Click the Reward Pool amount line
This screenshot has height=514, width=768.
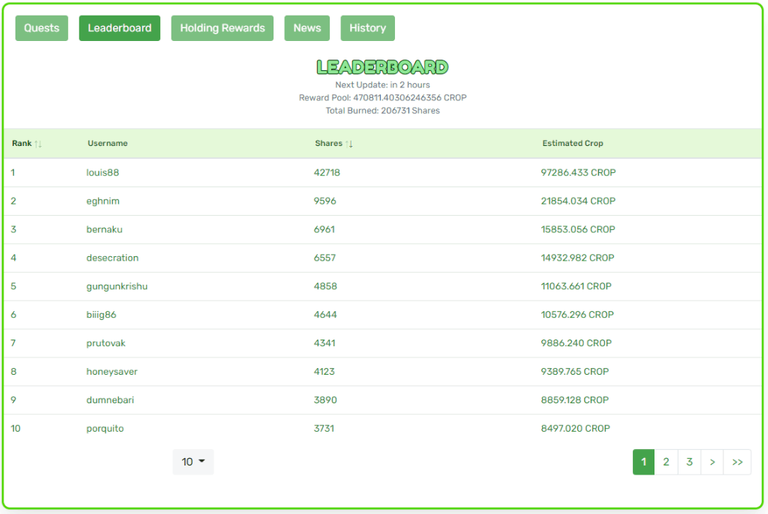[x=383, y=98]
